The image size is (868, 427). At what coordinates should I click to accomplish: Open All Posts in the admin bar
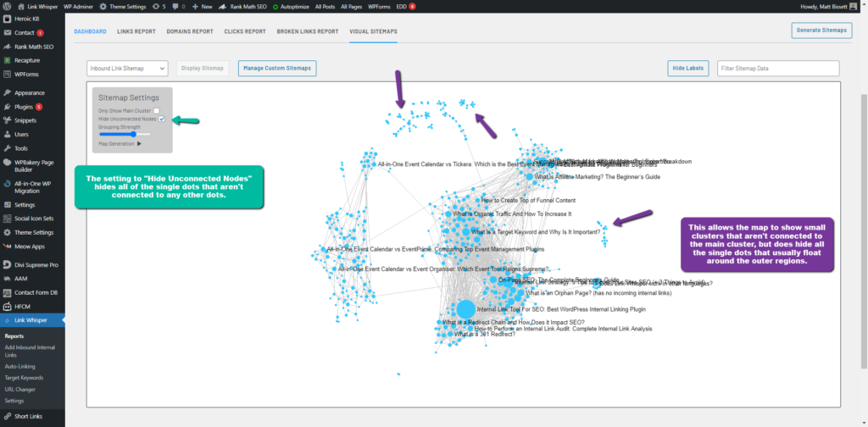point(325,7)
